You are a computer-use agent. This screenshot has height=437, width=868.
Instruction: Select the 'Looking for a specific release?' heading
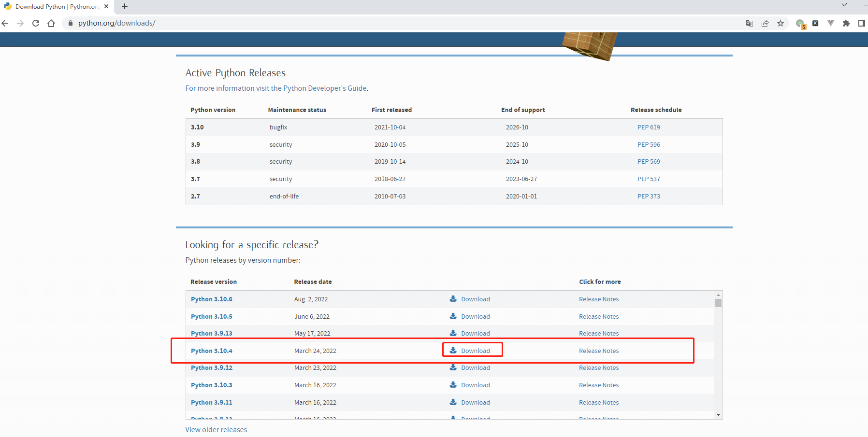(252, 245)
